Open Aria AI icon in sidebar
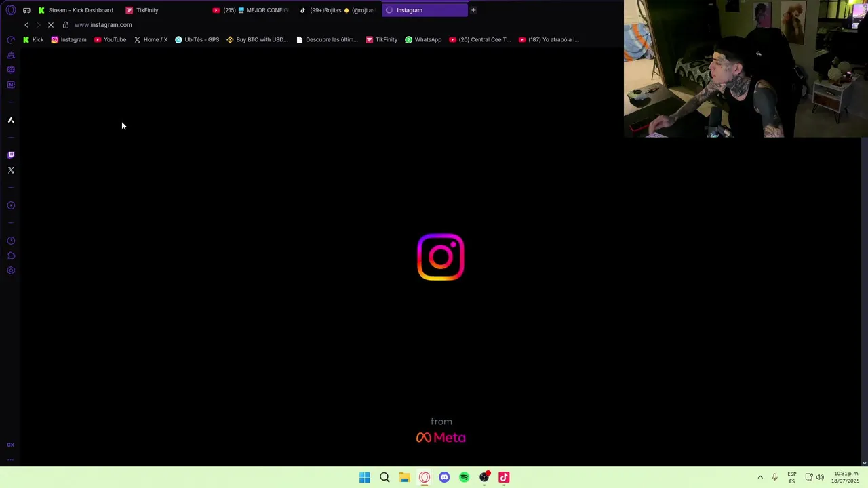 tap(11, 120)
